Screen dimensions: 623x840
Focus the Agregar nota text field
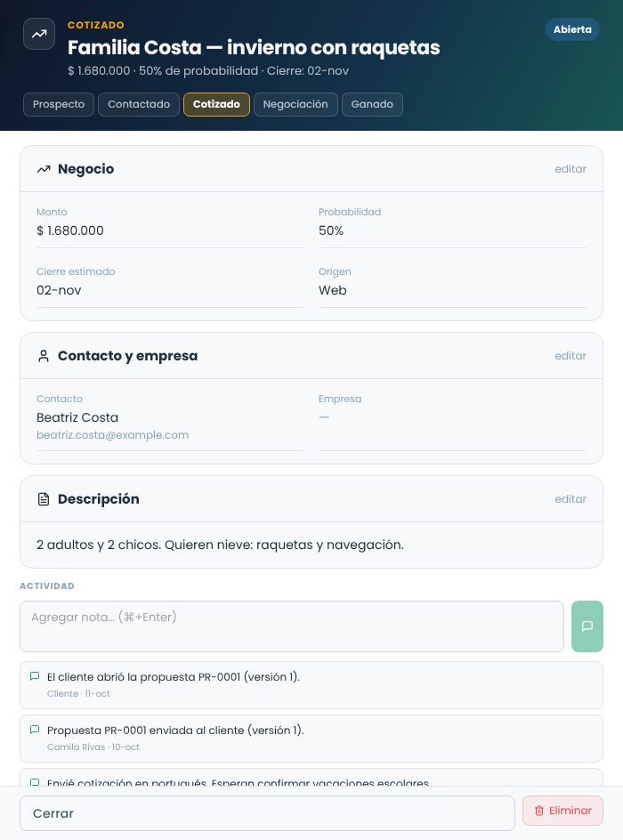(291, 626)
